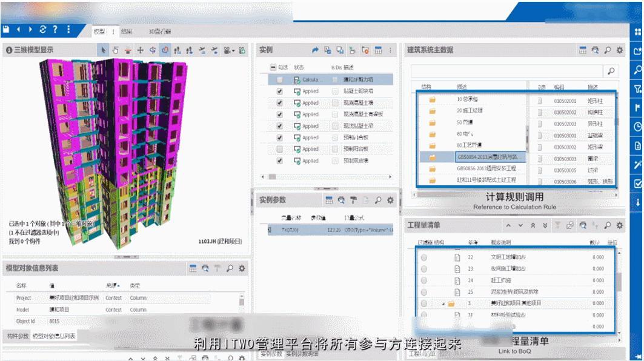This screenshot has width=644, height=361.
Task: Click the 状态 column header in 实例
Action: coord(299,67)
